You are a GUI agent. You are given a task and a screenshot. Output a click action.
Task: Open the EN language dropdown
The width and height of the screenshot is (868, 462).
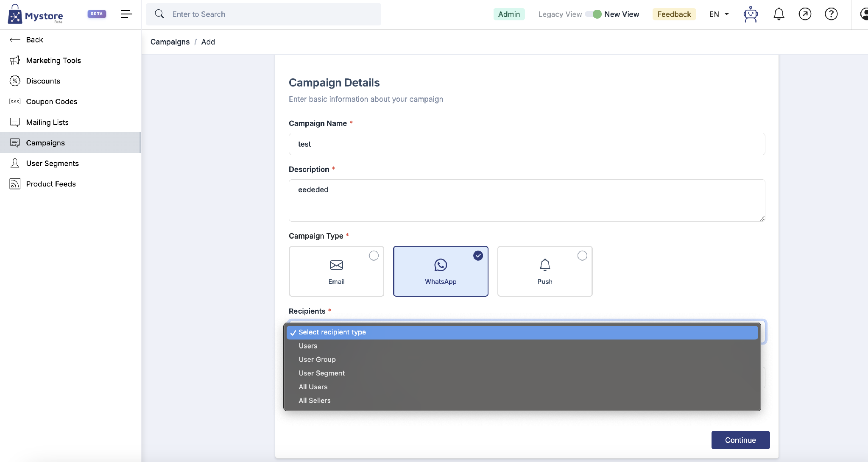coord(719,14)
